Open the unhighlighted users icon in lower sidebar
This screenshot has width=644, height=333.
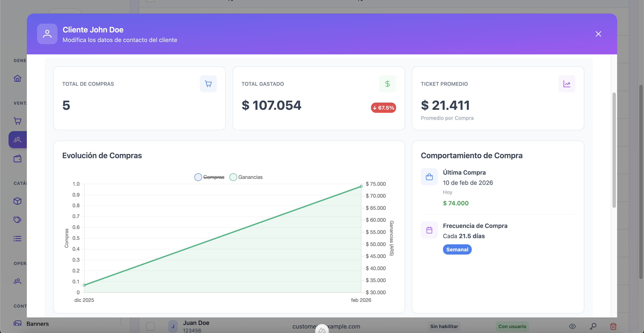click(x=17, y=281)
